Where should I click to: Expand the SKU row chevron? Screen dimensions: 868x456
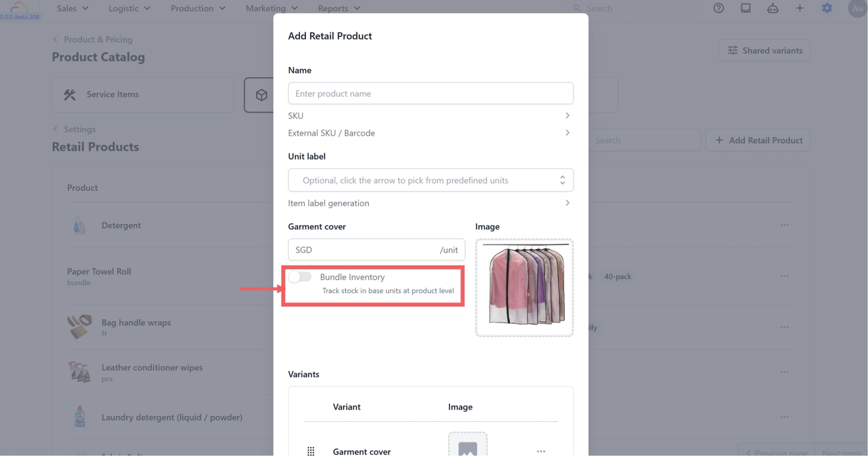[x=567, y=115]
